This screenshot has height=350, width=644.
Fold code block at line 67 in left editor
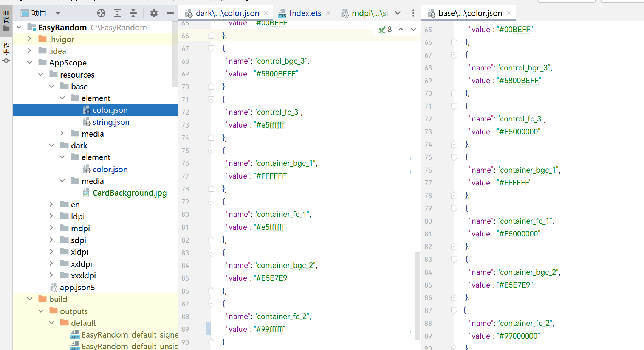(x=211, y=48)
